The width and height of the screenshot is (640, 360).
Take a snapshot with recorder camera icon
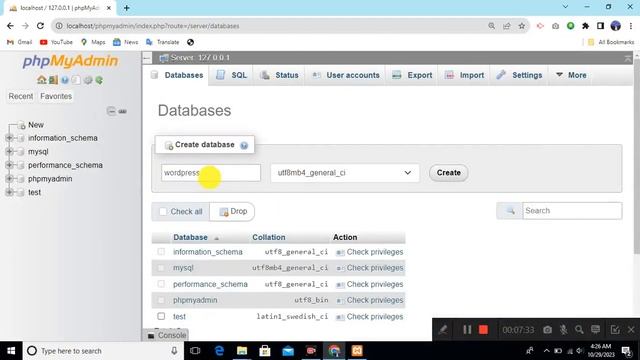tap(547, 329)
